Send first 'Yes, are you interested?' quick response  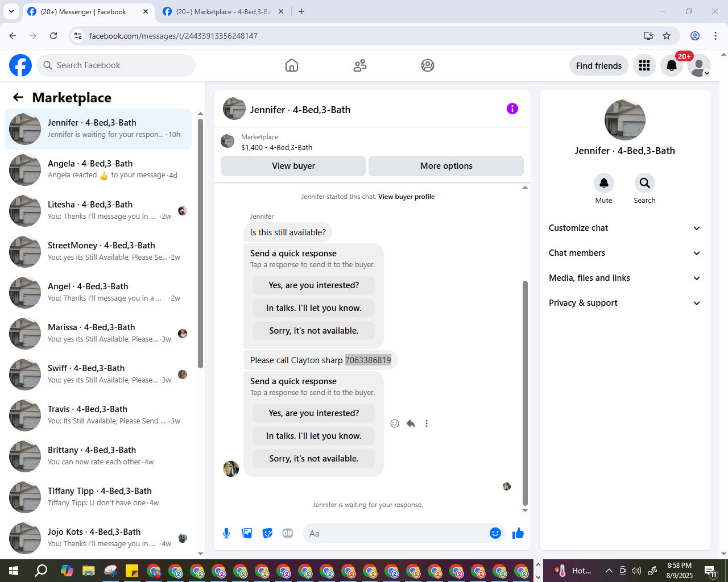click(314, 285)
